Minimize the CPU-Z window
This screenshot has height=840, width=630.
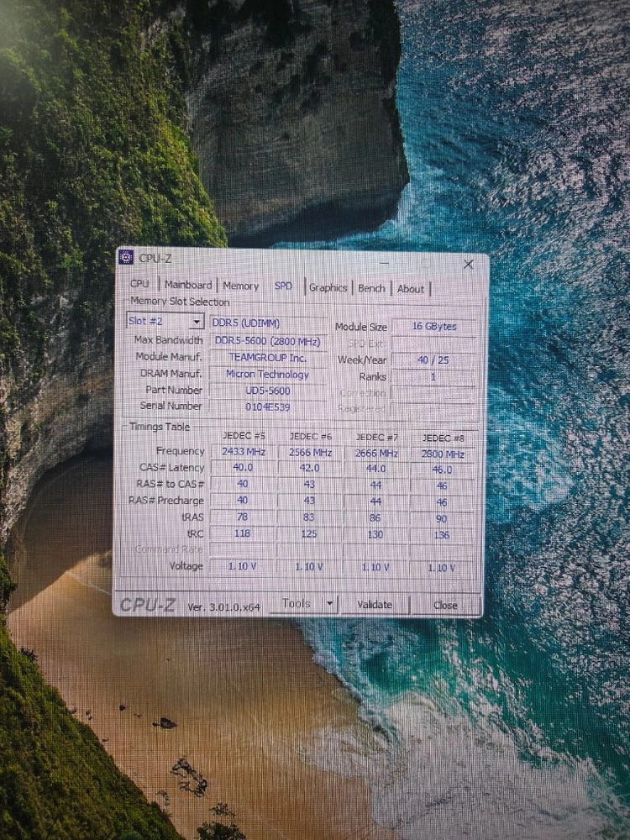[384, 263]
